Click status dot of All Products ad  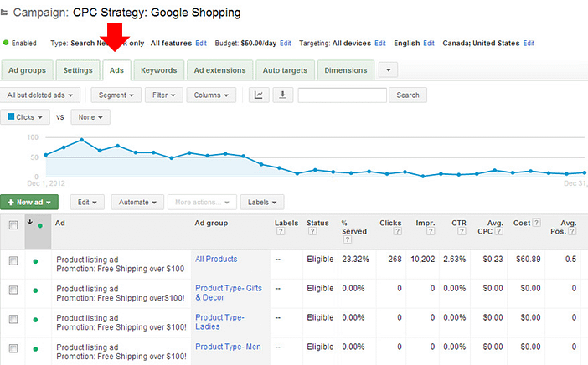[35, 261]
